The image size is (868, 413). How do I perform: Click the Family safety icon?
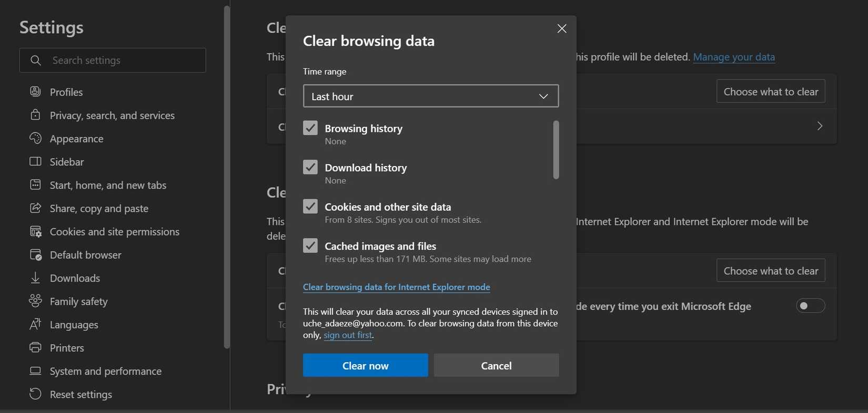(x=35, y=301)
